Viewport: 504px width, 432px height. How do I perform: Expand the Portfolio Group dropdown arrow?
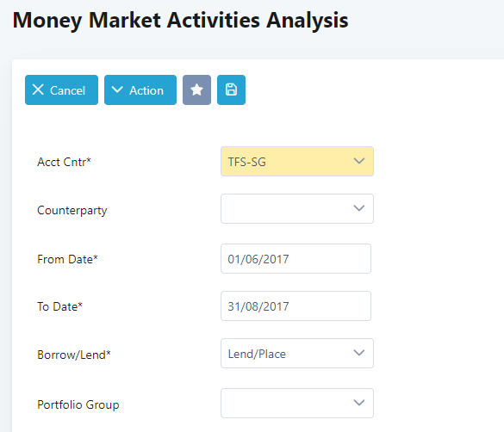tap(359, 403)
